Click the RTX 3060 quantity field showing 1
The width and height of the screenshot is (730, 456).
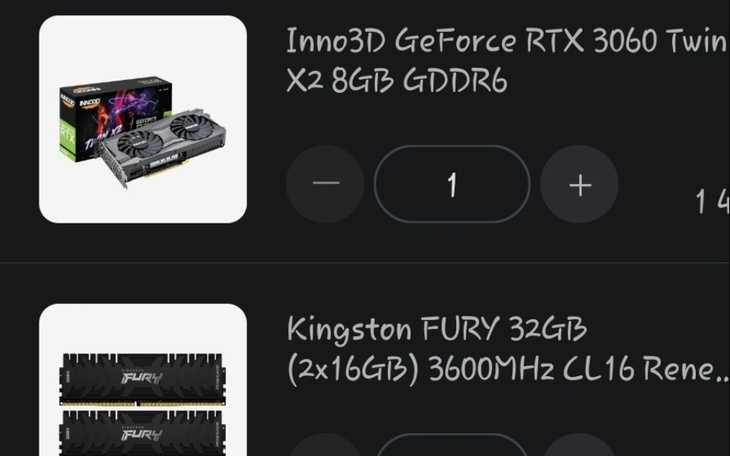click(452, 184)
